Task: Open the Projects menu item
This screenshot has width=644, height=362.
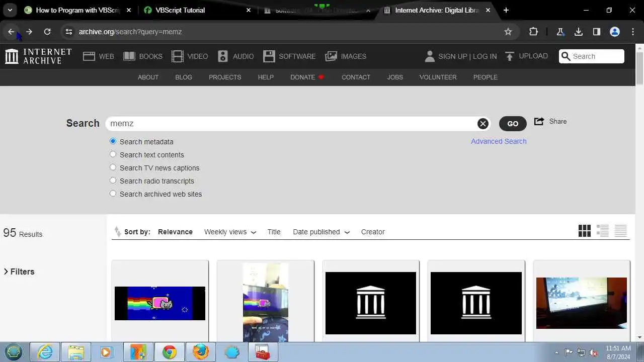Action: (225, 77)
